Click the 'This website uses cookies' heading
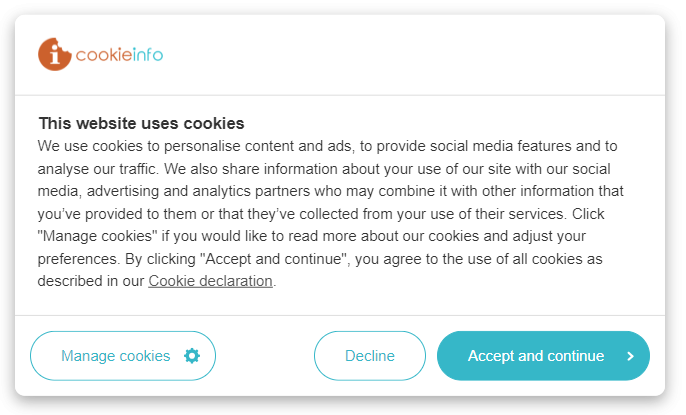 (x=141, y=123)
